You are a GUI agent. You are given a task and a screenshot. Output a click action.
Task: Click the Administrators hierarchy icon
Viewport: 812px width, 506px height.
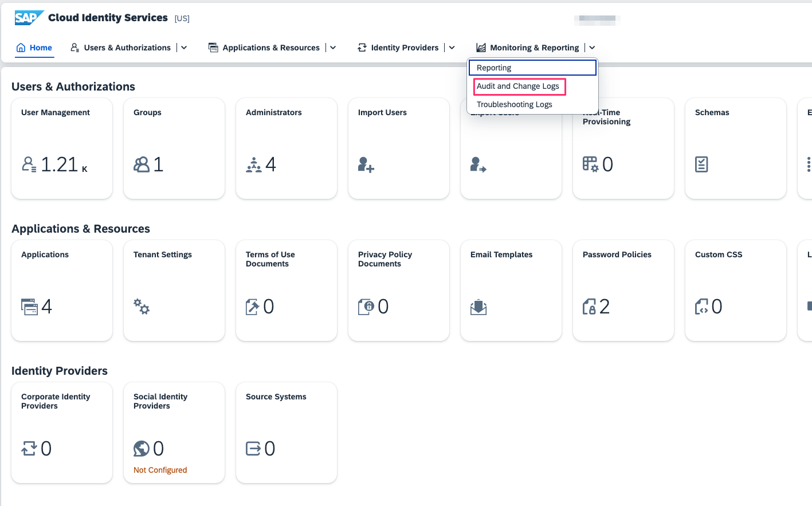pos(254,165)
